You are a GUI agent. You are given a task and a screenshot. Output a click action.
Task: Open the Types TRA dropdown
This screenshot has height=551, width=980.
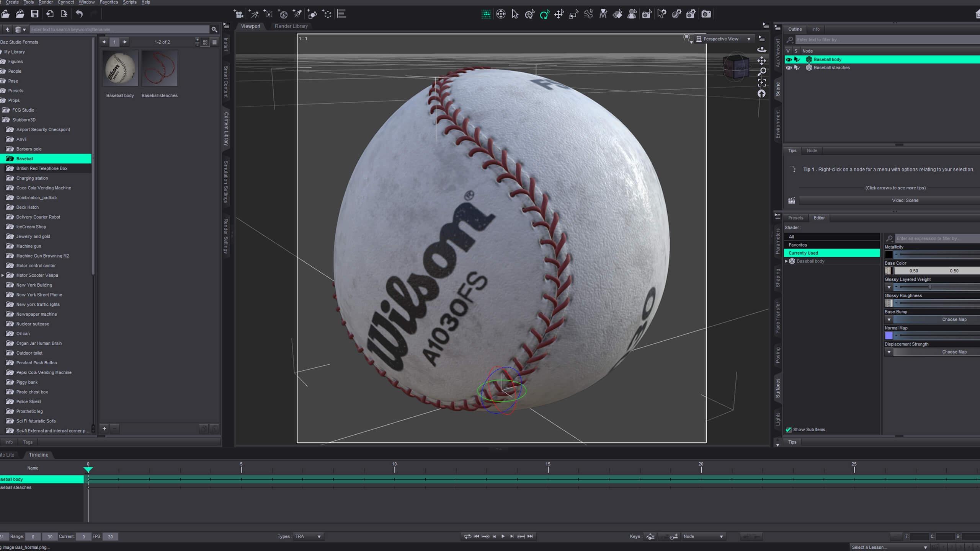pos(308,536)
